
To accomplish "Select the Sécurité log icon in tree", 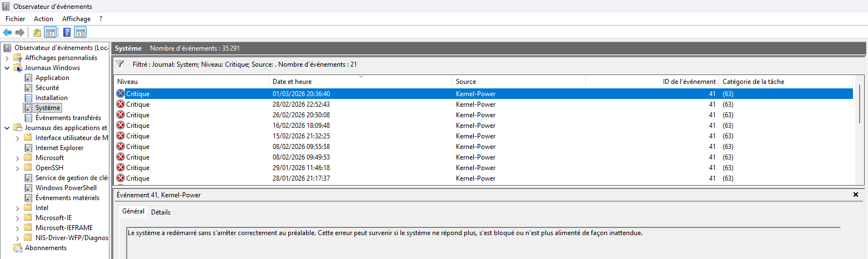I will pyautogui.click(x=29, y=88).
